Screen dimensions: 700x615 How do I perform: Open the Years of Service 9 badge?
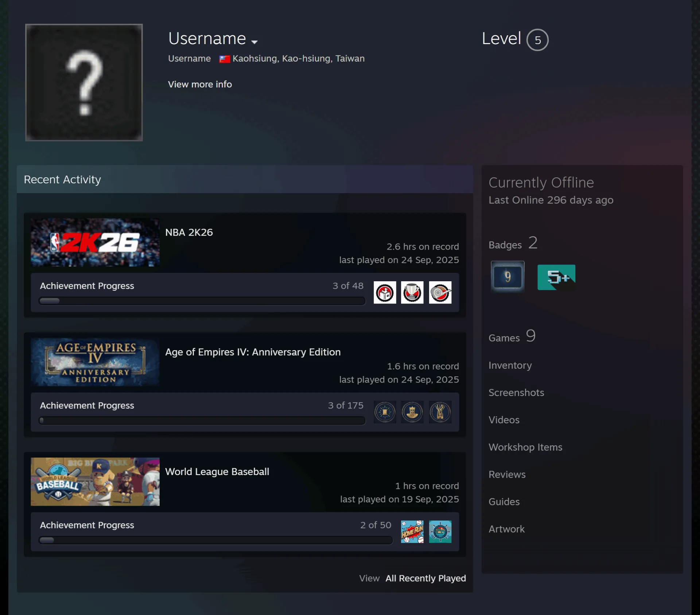[507, 277]
